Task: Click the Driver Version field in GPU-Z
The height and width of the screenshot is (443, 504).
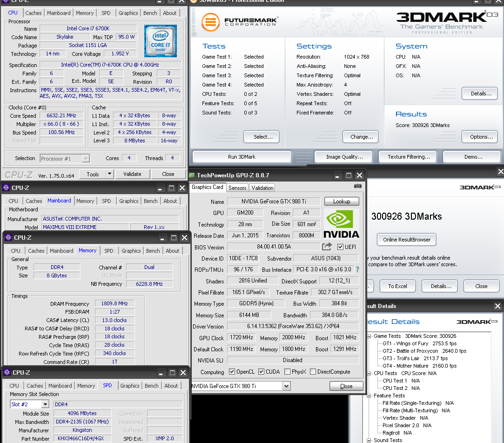Action: click(293, 326)
